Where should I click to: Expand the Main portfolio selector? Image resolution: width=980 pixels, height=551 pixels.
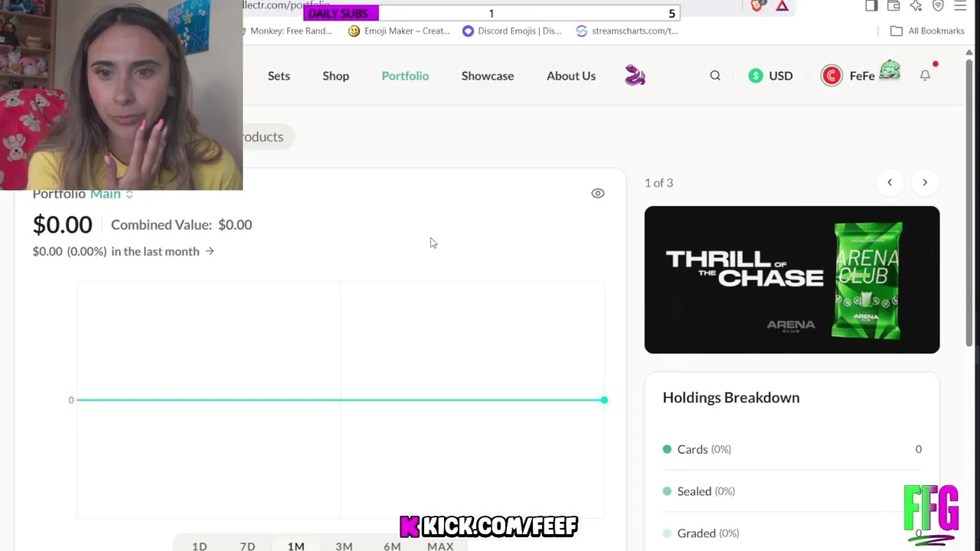tap(112, 194)
